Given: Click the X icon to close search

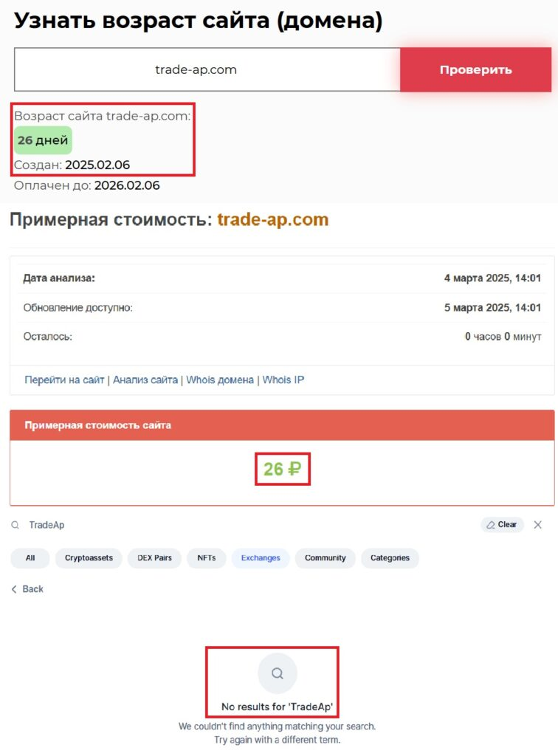Looking at the screenshot, I should point(538,525).
